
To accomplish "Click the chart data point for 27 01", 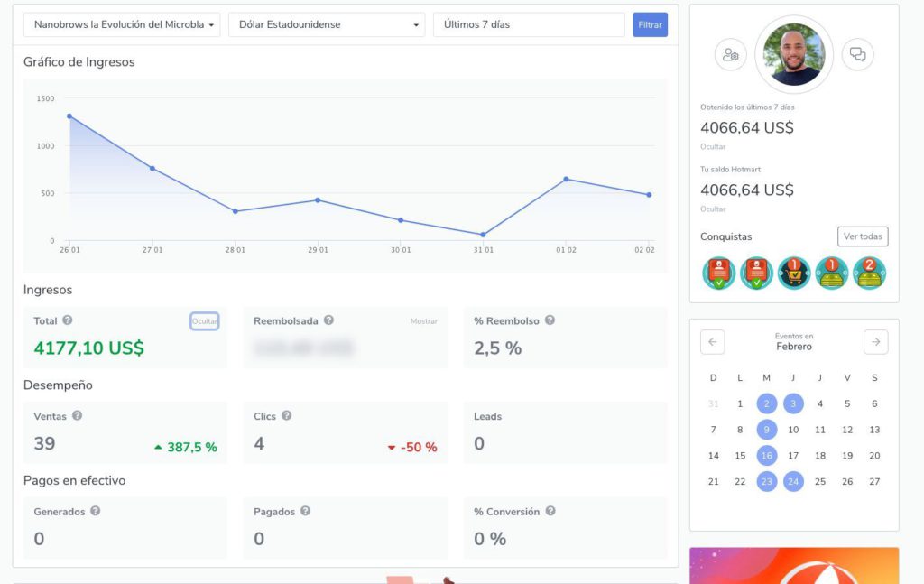I will [x=152, y=169].
